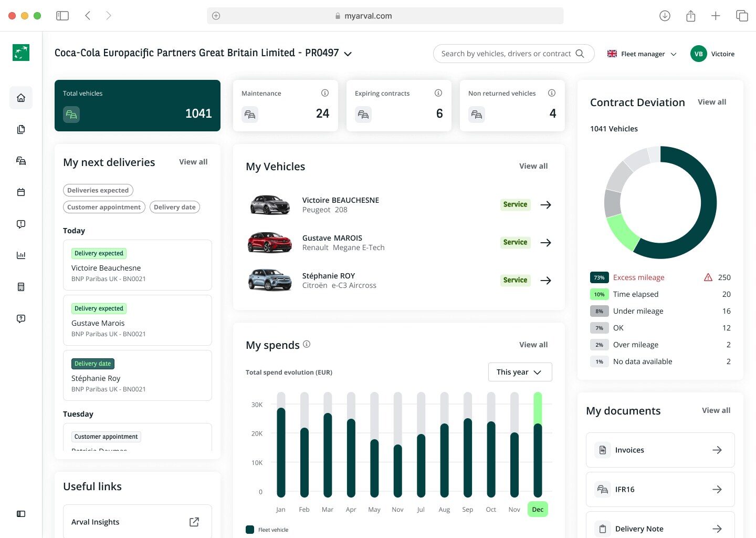Click the Fleet vehicle legend swatch
Viewport: 756px width, 538px height.
[250, 530]
